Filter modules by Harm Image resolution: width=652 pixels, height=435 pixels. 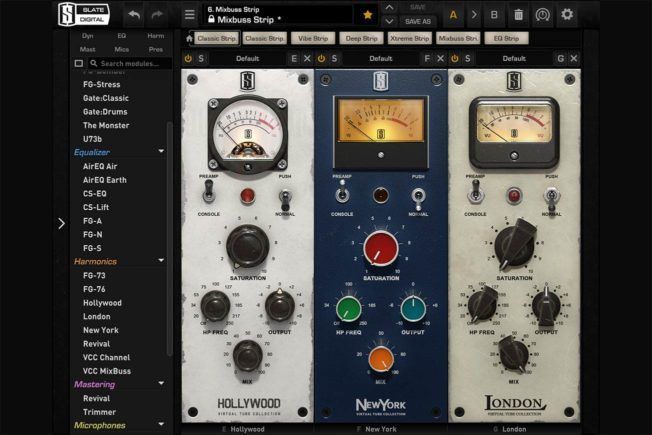[x=156, y=36]
